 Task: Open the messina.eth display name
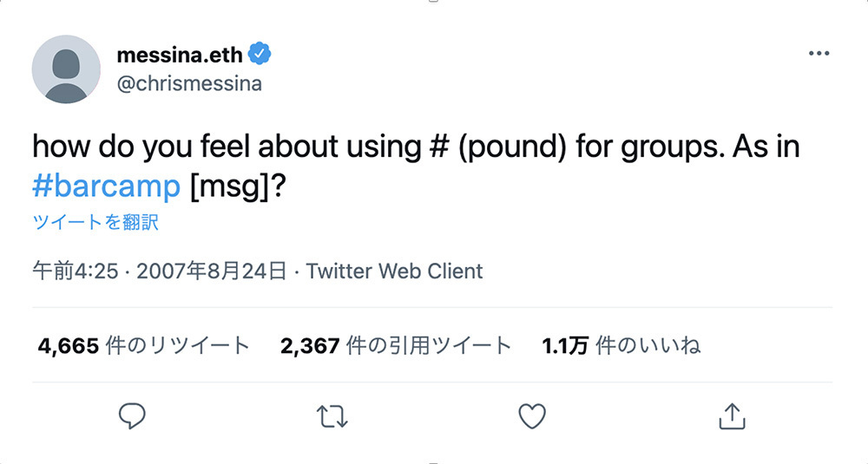(x=180, y=55)
